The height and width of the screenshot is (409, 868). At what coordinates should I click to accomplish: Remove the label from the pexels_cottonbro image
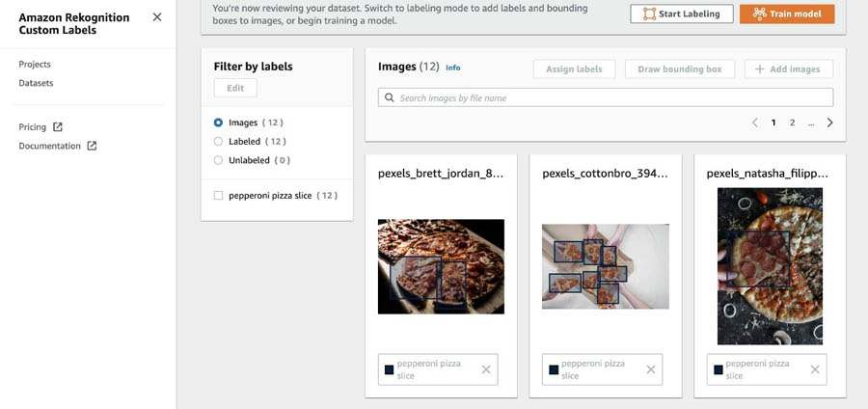coord(650,369)
